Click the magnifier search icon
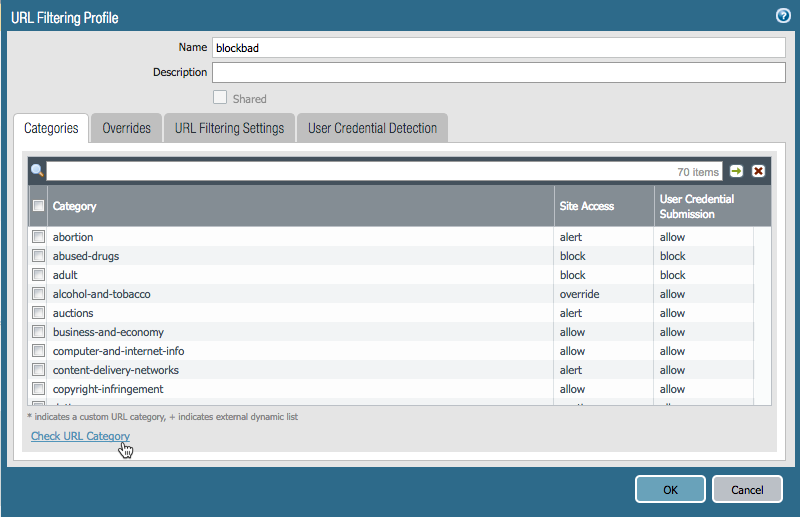 (37, 171)
